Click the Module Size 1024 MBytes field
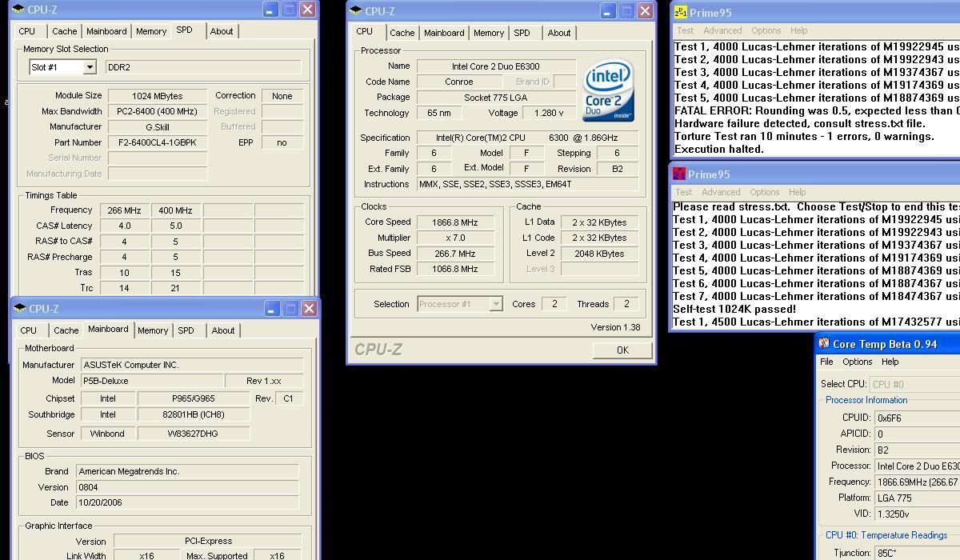Image resolution: width=960 pixels, height=560 pixels. click(x=158, y=96)
